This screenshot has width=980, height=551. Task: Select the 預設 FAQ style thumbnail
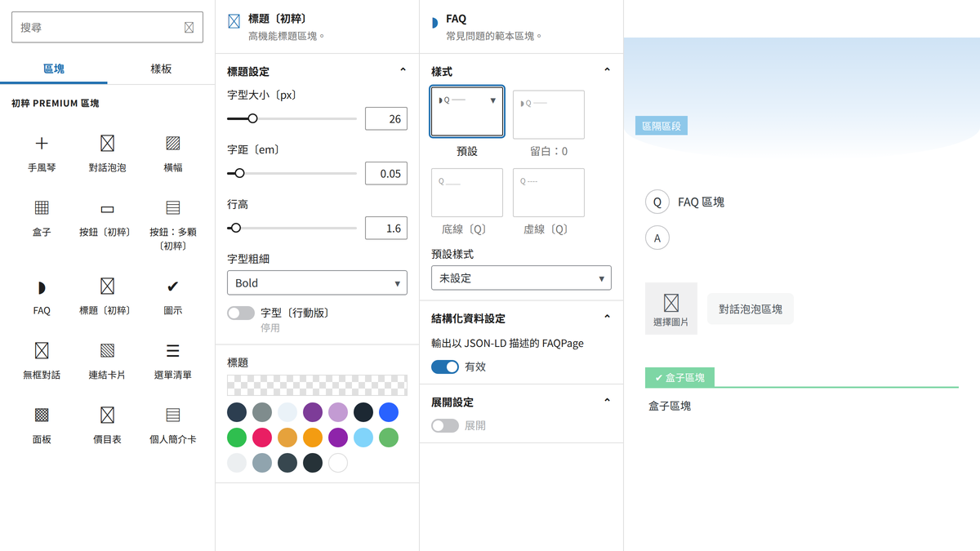click(467, 113)
